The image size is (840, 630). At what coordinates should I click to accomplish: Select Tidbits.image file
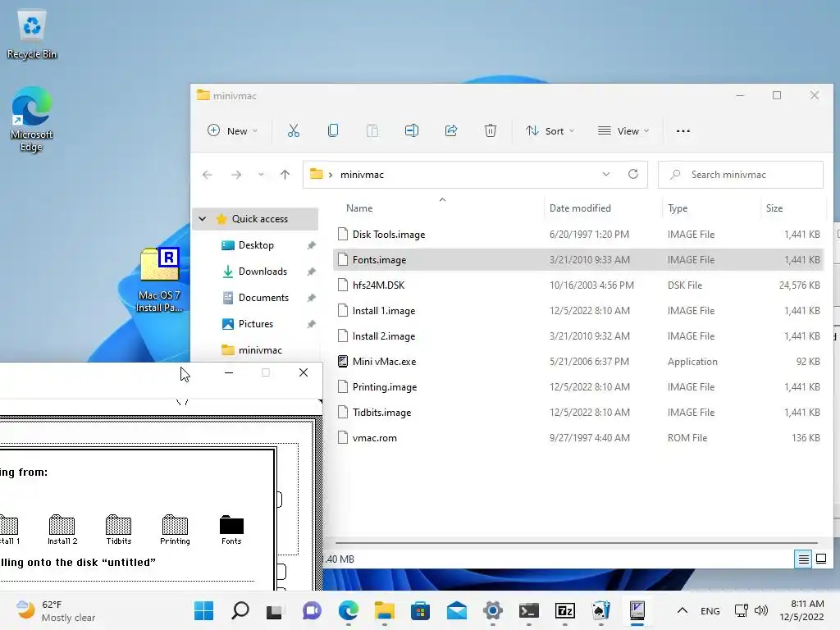(x=578, y=413)
